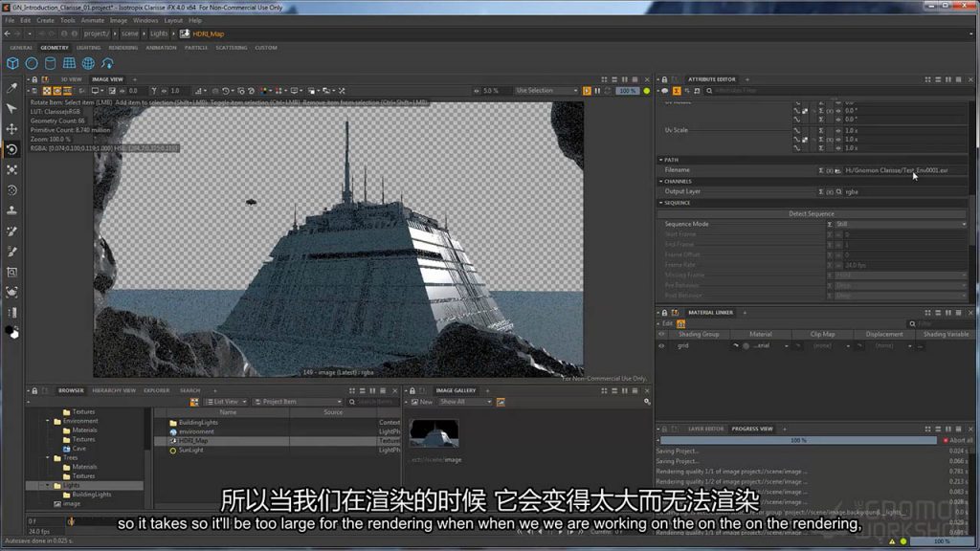Select the cylinder primitive shelf icon
This screenshot has width=980, height=551.
pyautogui.click(x=50, y=63)
